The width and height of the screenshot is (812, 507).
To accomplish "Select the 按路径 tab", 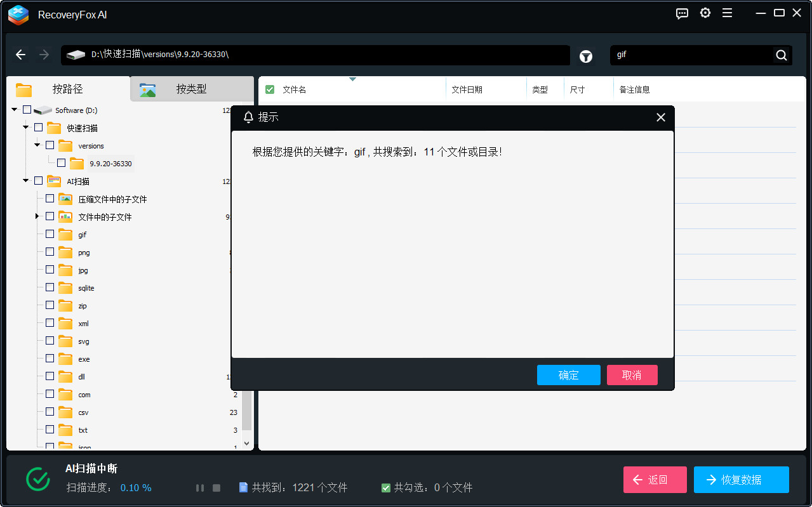I will 67,89.
